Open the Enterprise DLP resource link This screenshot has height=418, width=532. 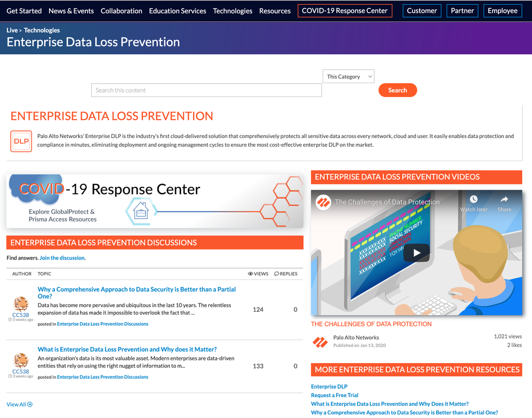[329, 387]
